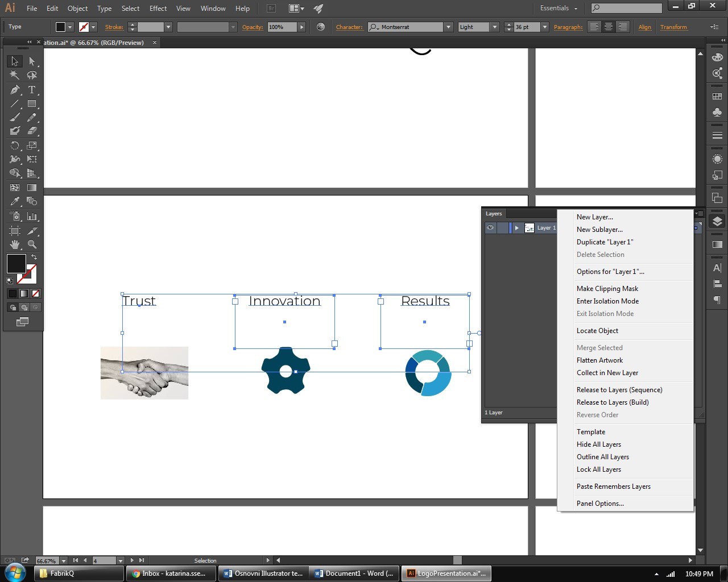Toggle the lock column for Layer 1
Screen dimensions: 728x582
click(502, 228)
